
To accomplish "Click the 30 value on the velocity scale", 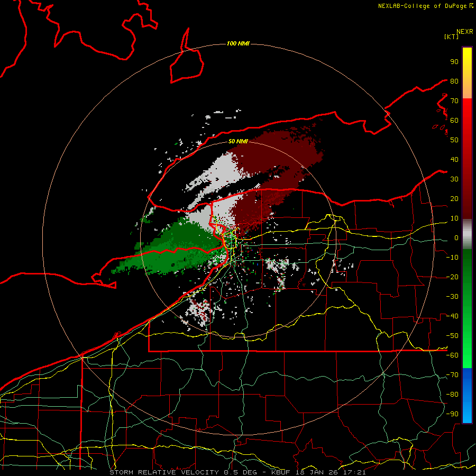I will (454, 179).
